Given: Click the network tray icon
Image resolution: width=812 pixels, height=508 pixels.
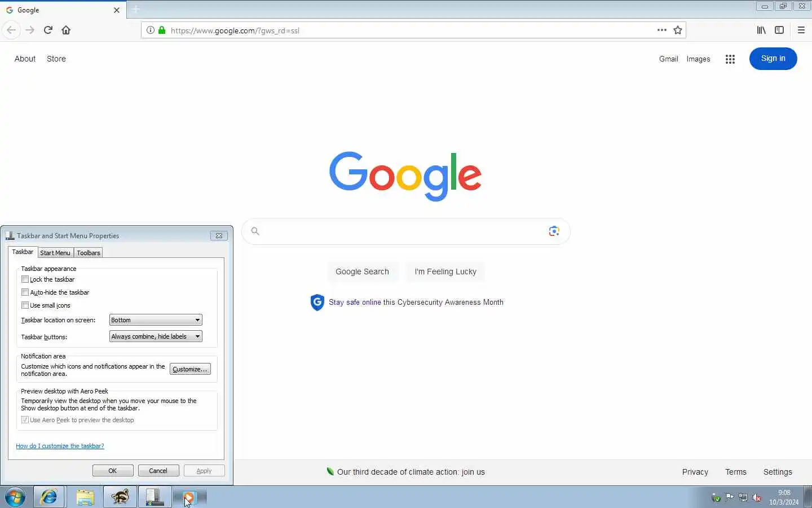Looking at the screenshot, I should point(743,497).
